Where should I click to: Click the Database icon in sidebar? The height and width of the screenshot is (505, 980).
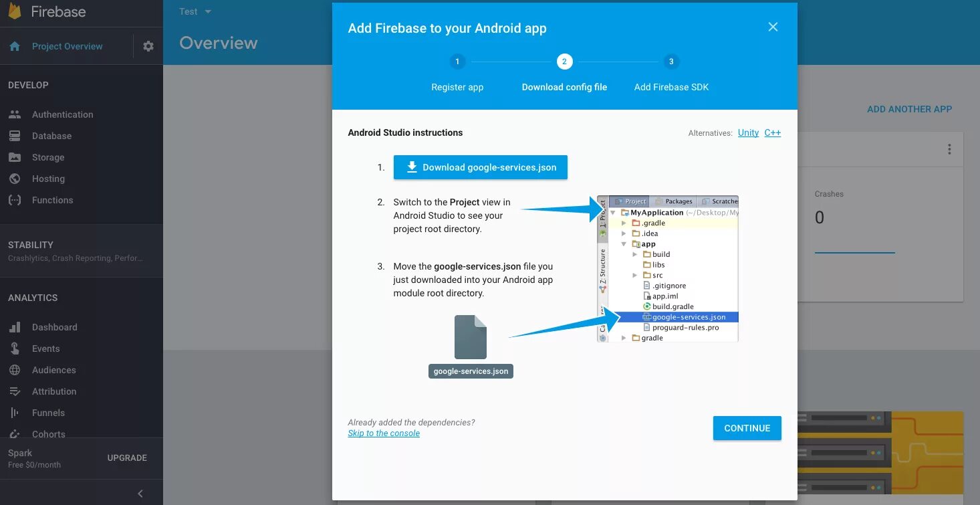(15, 136)
